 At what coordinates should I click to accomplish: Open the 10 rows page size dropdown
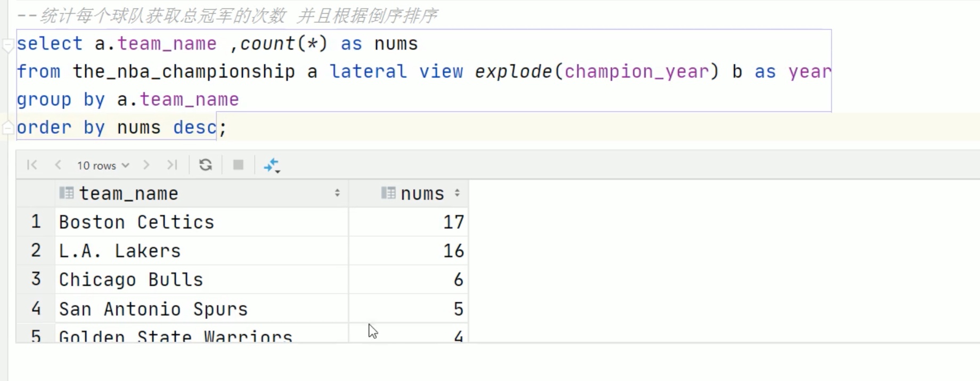[103, 165]
